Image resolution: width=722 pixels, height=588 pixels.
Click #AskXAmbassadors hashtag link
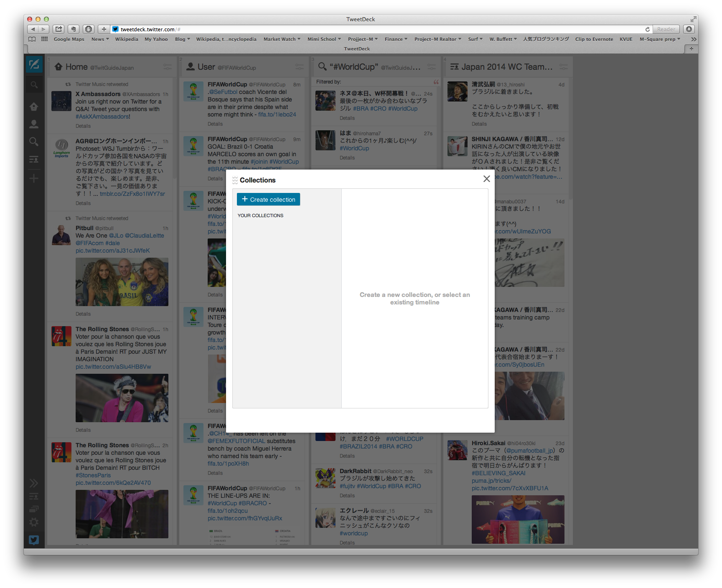point(103,117)
